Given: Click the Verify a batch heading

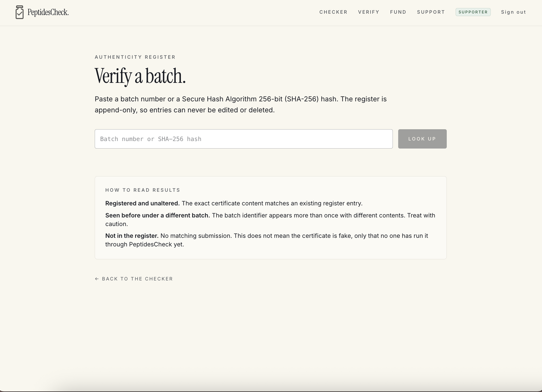Looking at the screenshot, I should point(140,76).
